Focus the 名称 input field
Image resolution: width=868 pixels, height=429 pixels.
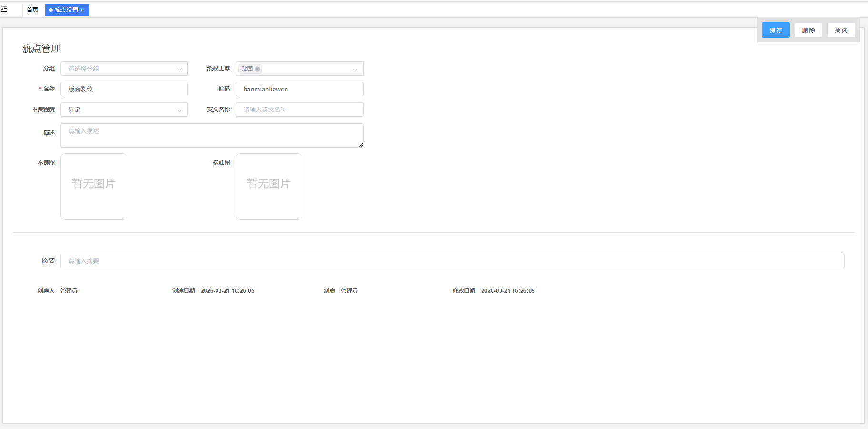click(x=124, y=89)
